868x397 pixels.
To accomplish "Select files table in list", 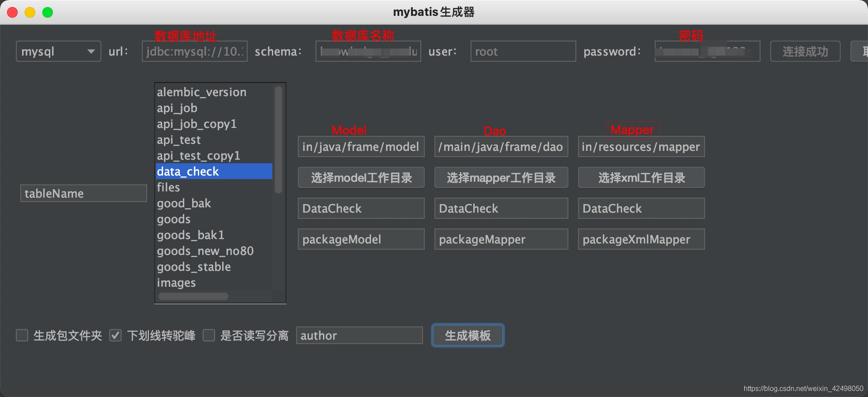I will point(214,187).
